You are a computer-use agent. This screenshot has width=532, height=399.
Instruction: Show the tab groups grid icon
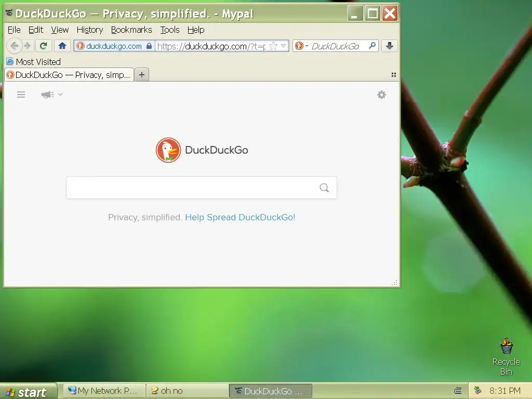click(394, 75)
